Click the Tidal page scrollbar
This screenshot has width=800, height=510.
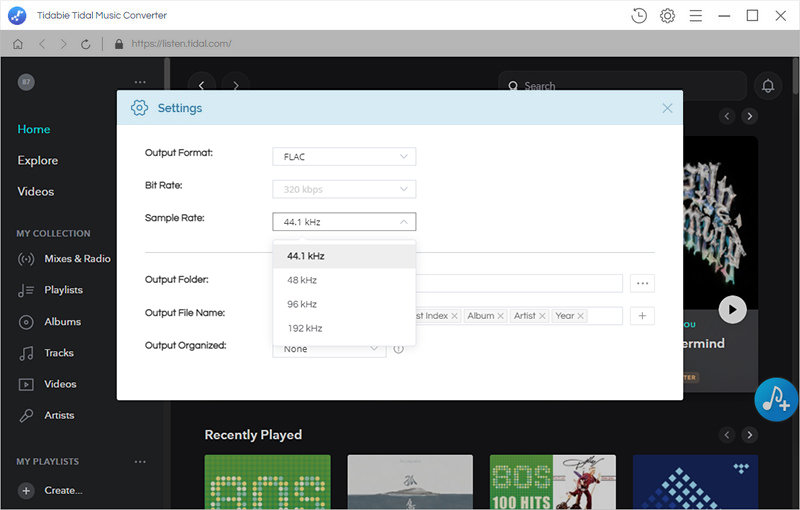point(796,76)
